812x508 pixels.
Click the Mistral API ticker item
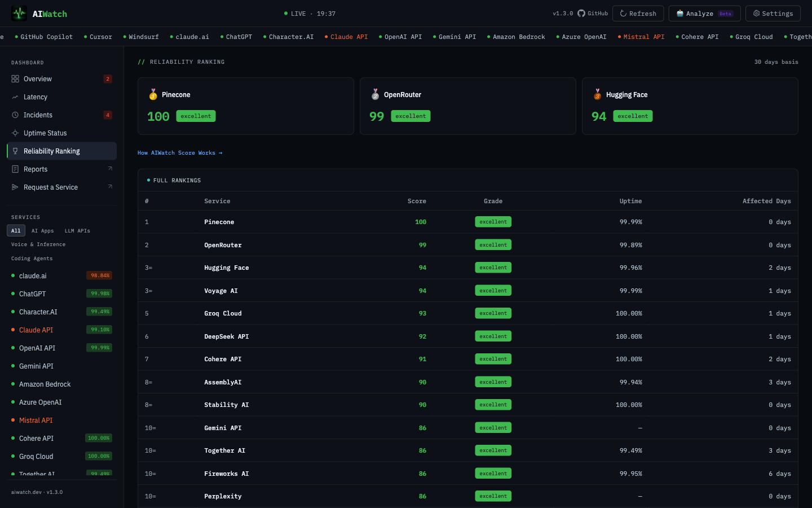[x=641, y=37]
